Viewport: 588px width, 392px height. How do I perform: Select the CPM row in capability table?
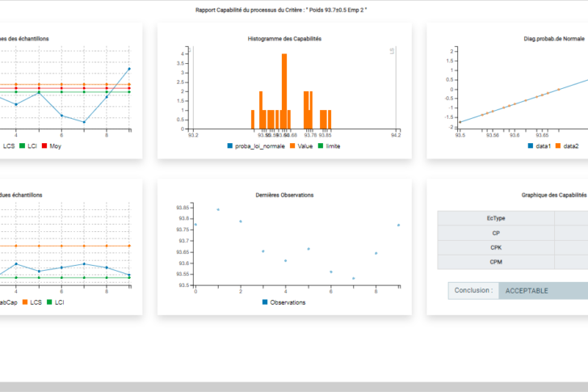(x=513, y=262)
